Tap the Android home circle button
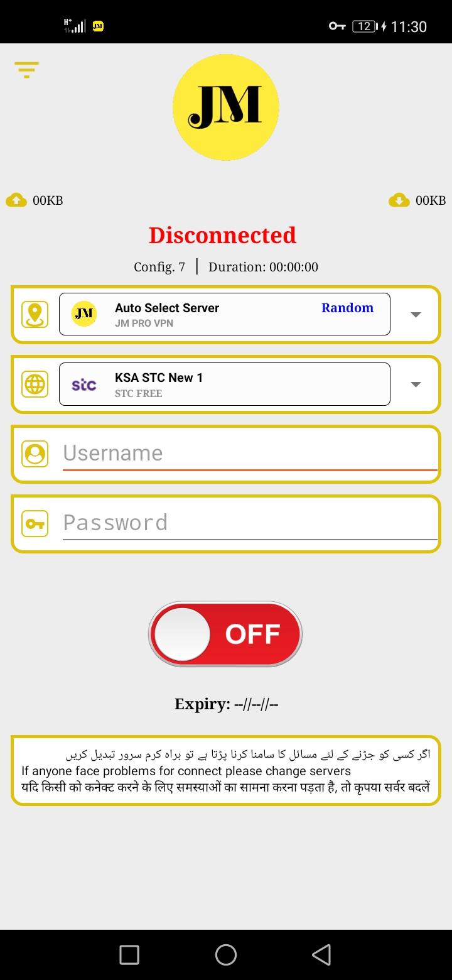Viewport: 452px width, 980px height. coord(226,955)
